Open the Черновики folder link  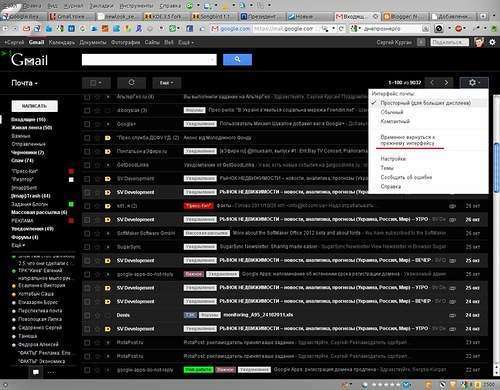(x=28, y=152)
